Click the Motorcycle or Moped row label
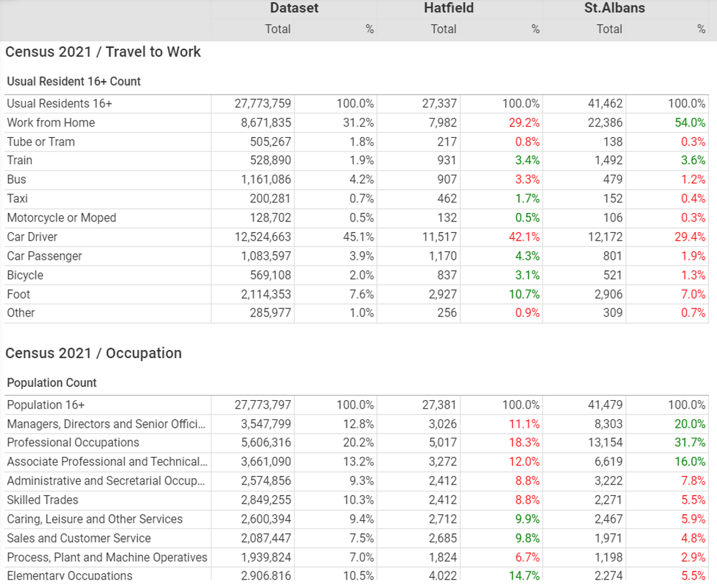This screenshot has width=717, height=588. click(61, 218)
